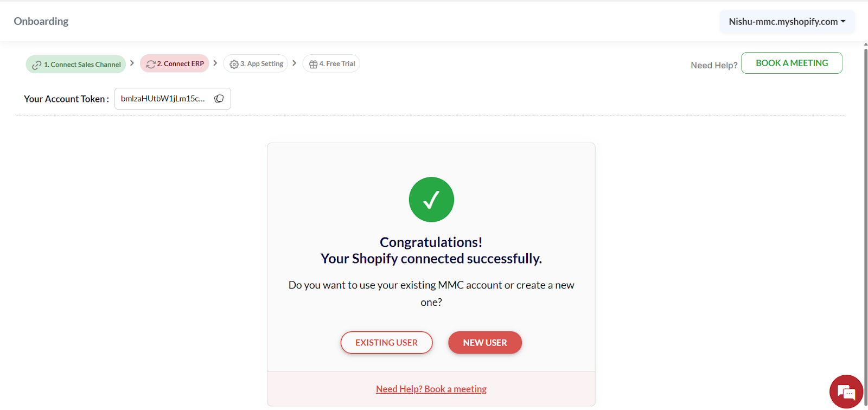Select NEW USER to create account
The image size is (868, 410).
point(484,342)
